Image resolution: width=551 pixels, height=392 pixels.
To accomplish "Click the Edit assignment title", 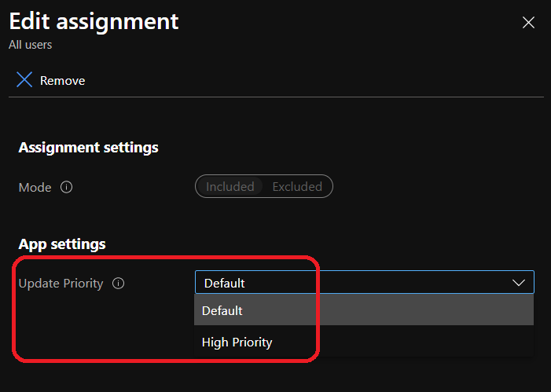I will (94, 21).
